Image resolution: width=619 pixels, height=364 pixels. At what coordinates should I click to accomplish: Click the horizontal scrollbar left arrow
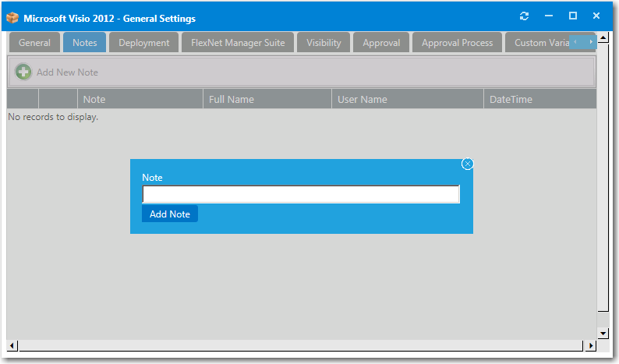[x=12, y=345]
